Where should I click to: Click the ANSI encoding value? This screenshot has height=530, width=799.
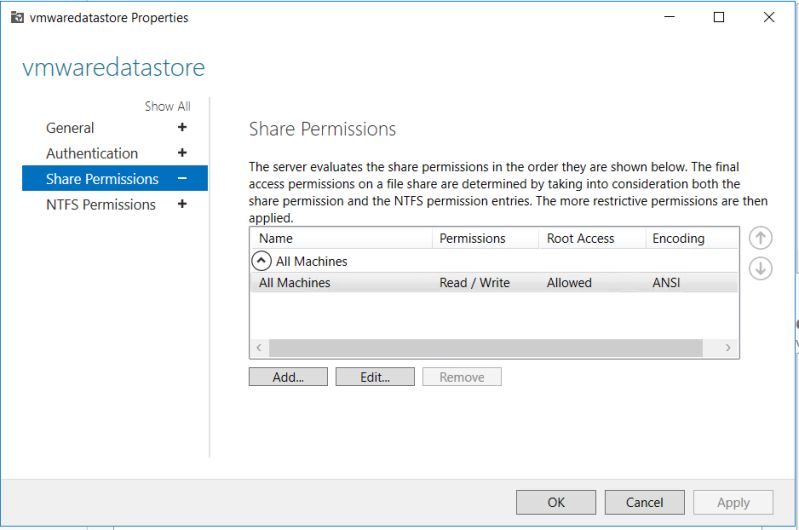[666, 282]
